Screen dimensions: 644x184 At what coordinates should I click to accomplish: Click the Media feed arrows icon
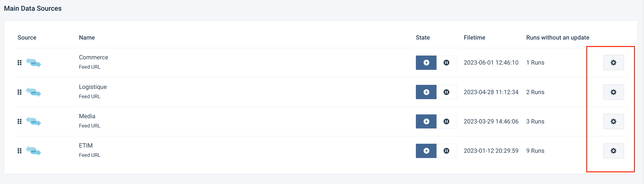click(34, 122)
